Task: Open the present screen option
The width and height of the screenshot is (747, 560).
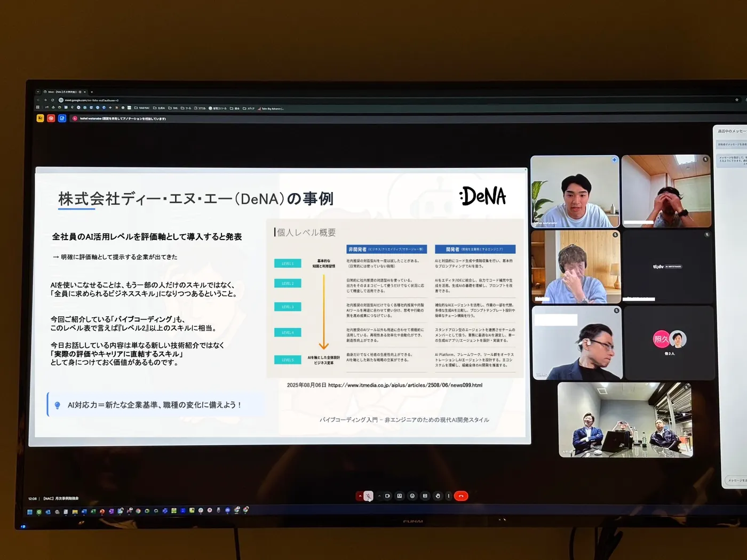Action: click(x=400, y=496)
